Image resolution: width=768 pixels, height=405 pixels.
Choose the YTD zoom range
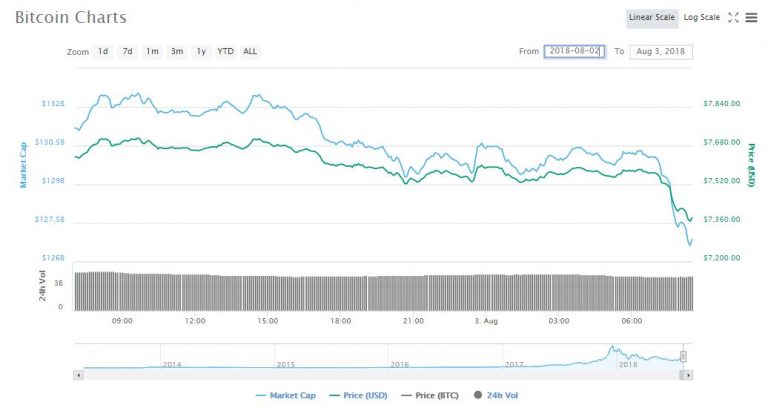(225, 51)
